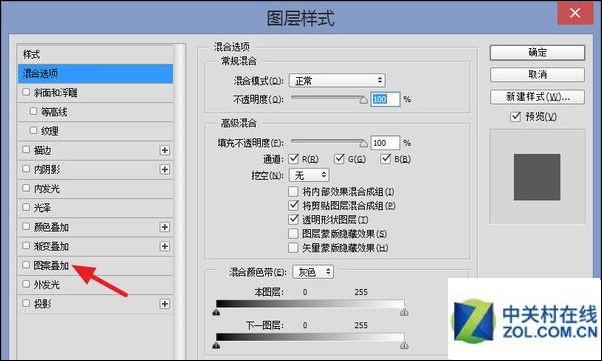
Task: Click white handle under 下一图层 gradient
Action: (x=404, y=346)
